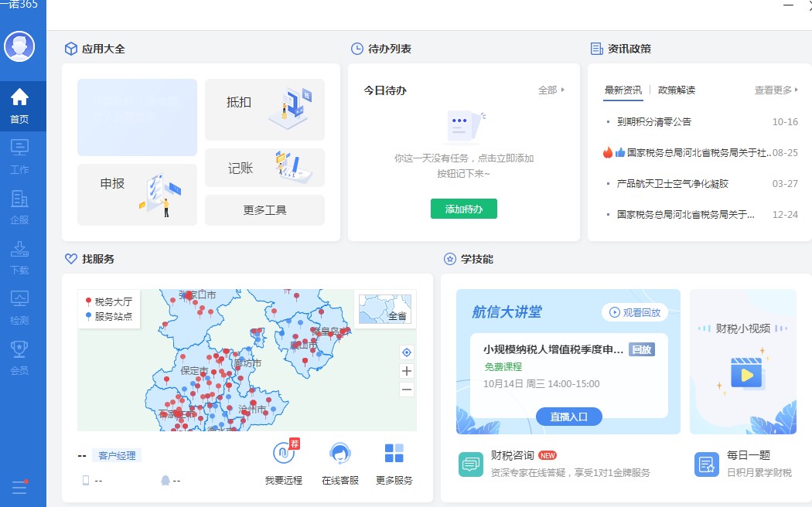Click 今日待办 heading
The width and height of the screenshot is (812, 507).
coord(385,90)
